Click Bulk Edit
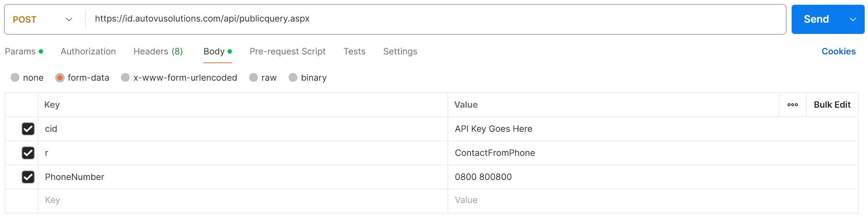 (832, 105)
